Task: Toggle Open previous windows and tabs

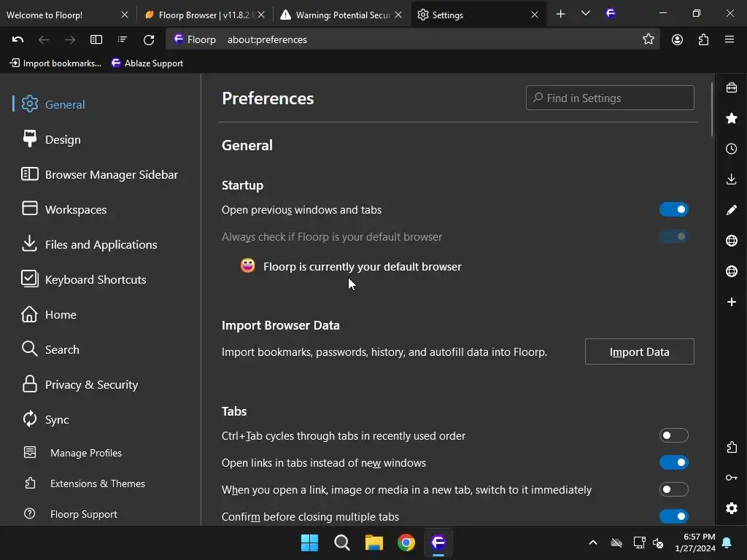Action: coord(673,209)
